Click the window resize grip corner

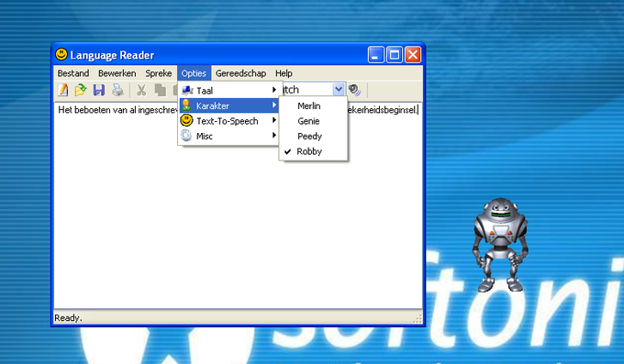click(418, 319)
